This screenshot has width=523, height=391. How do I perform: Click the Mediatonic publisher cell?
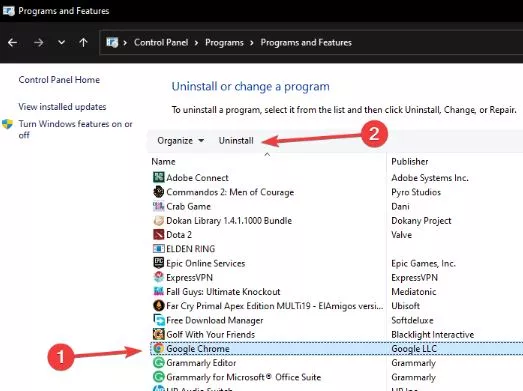tap(414, 292)
